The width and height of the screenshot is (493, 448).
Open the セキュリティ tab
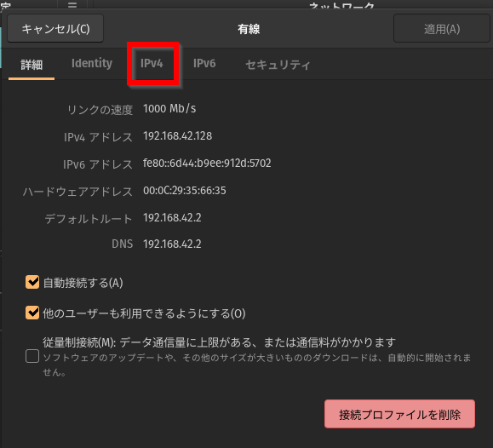point(278,65)
